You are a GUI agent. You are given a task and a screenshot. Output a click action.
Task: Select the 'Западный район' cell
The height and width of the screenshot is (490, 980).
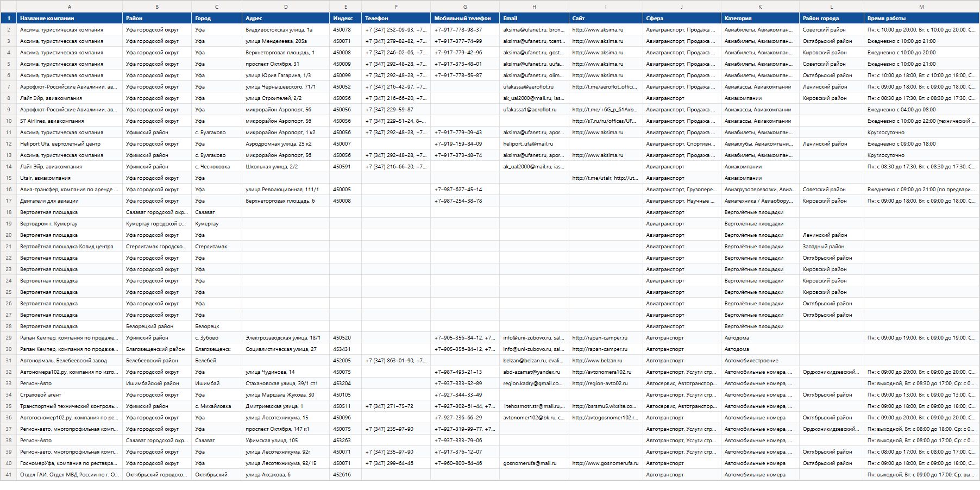point(832,247)
